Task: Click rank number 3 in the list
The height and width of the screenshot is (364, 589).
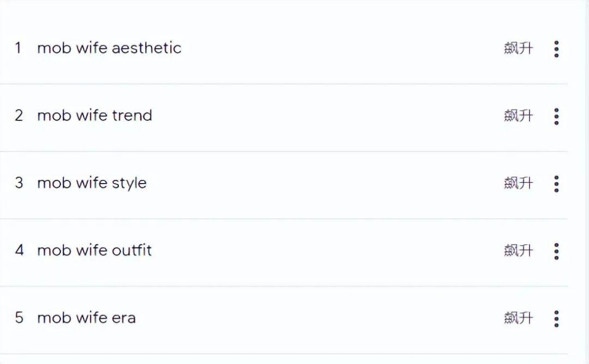Action: coord(19,183)
